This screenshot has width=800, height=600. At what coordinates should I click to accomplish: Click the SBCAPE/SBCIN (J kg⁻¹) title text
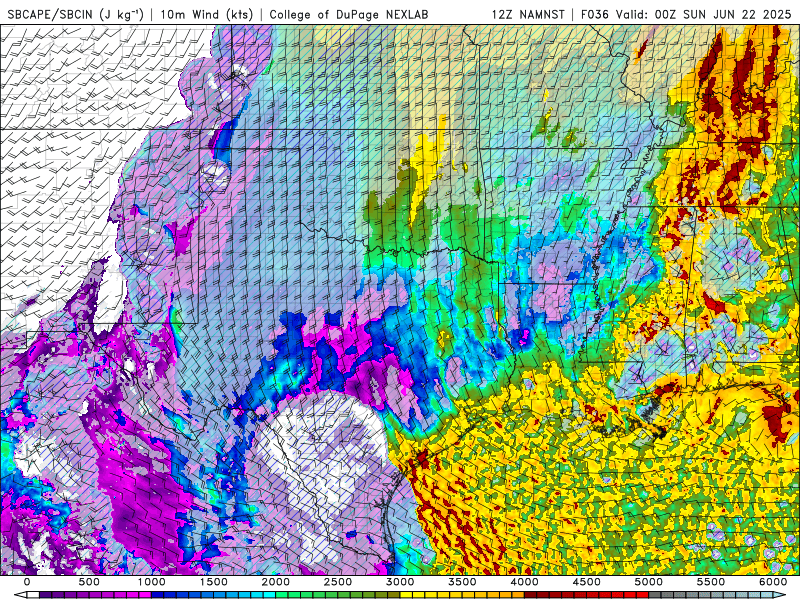pos(76,14)
